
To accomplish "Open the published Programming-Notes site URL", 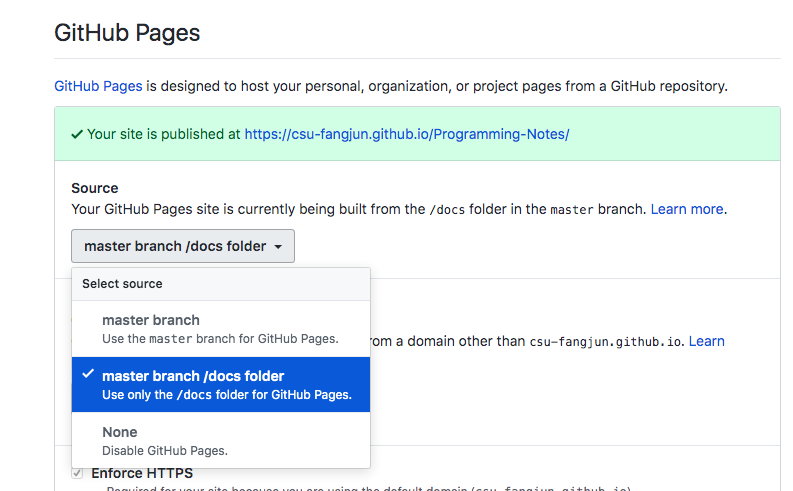I will point(407,134).
